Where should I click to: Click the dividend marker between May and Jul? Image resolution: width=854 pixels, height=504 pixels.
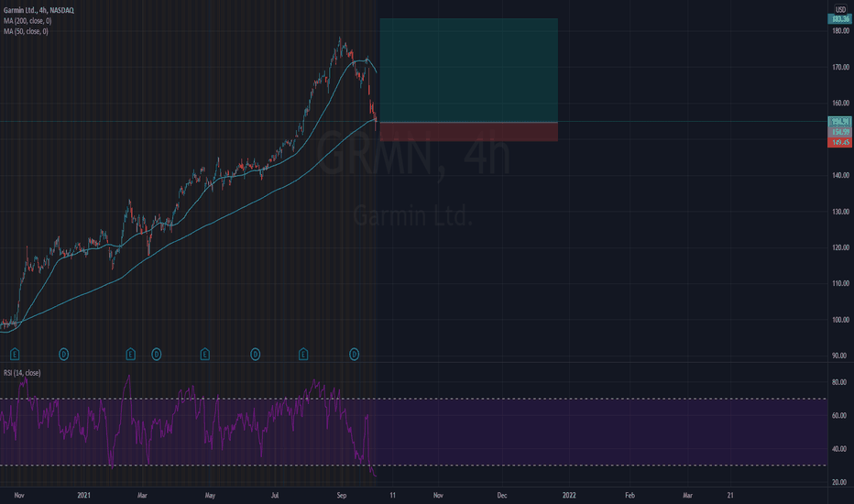pyautogui.click(x=255, y=355)
